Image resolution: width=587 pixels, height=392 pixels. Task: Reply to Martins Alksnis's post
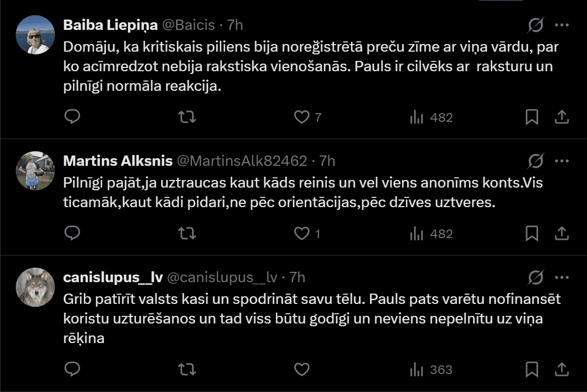coord(72,233)
